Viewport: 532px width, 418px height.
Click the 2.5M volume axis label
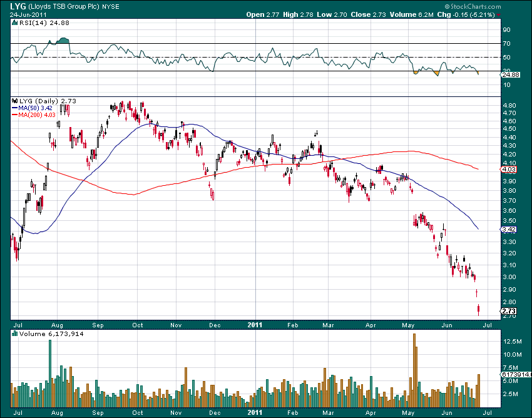511,394
